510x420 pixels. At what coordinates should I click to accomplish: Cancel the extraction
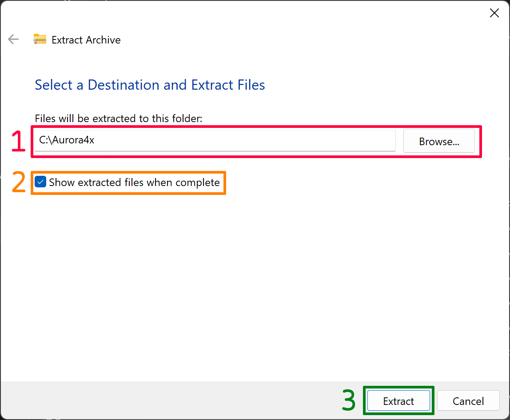coord(468,401)
